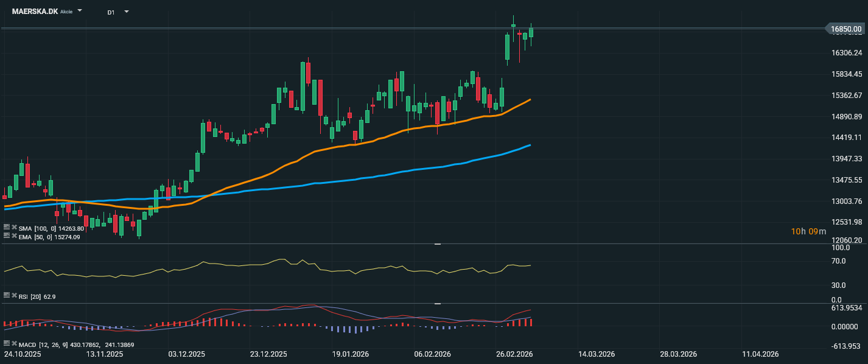Grab the divider handle above RSI panel
This screenshot has width=868, height=364.
(x=437, y=244)
